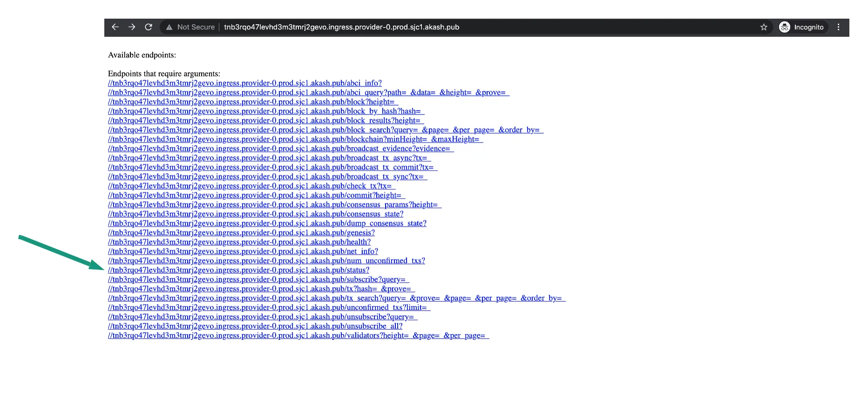Open the block?height= endpoint link
Viewport: 868px width, 407px height.
253,102
